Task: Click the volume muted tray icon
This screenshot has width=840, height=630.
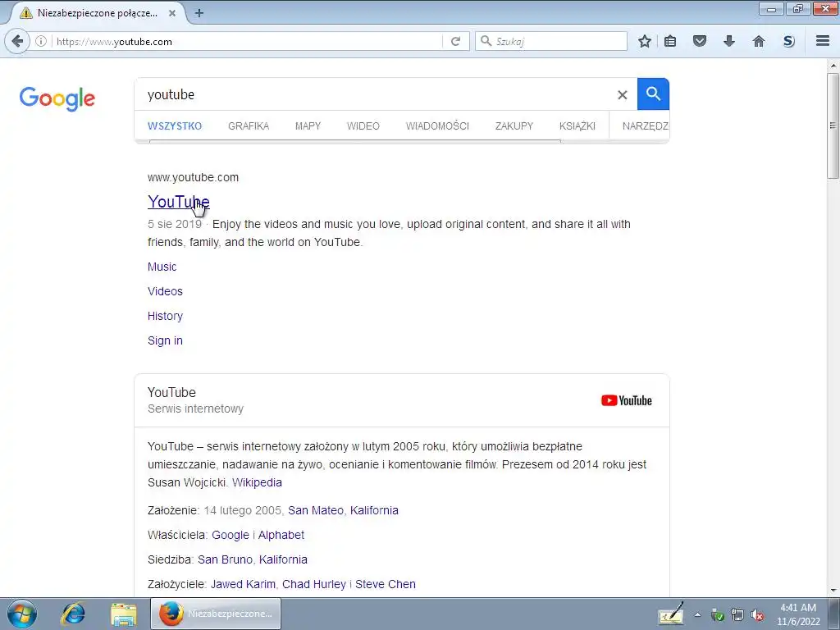Action: click(757, 615)
